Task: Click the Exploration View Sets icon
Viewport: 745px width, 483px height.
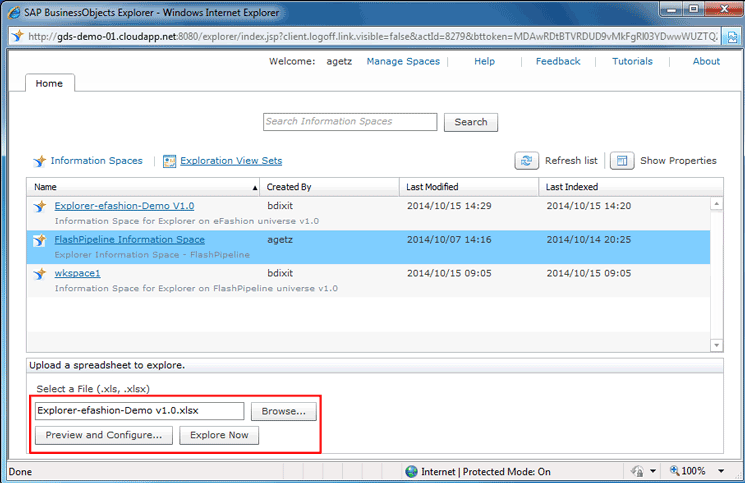Action: (169, 161)
